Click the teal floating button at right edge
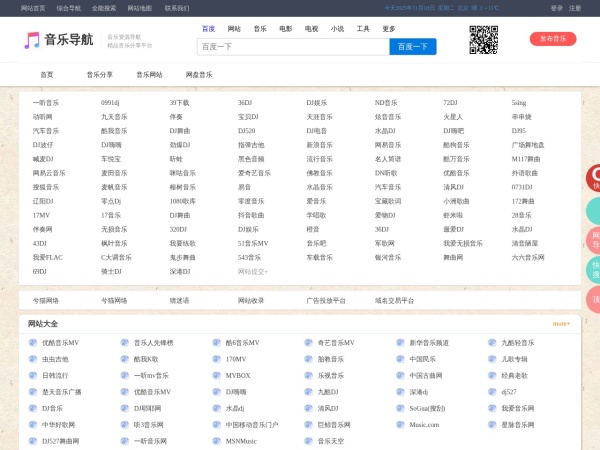The height and width of the screenshot is (450, 600). (593, 210)
